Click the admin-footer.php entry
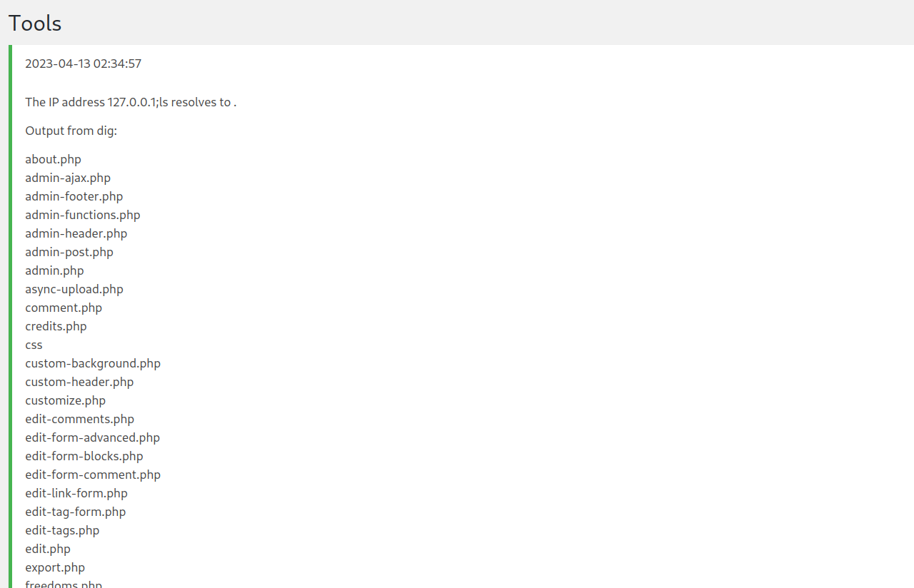The width and height of the screenshot is (914, 588). (74, 196)
